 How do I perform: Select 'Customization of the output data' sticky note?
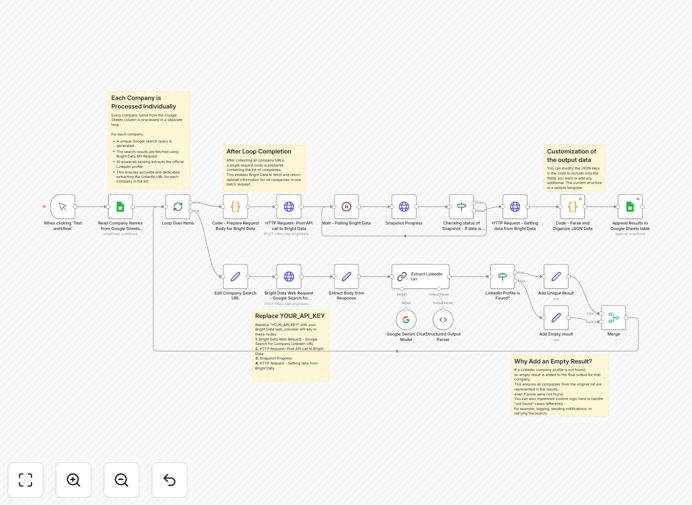575,168
